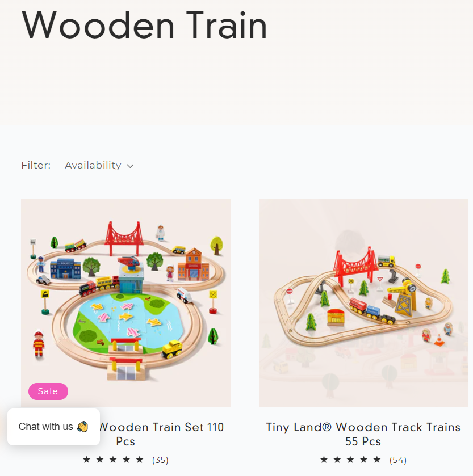Screen dimensions: 473x476
Task: Click the star rating of the 110 Pcs set
Action: point(113,460)
